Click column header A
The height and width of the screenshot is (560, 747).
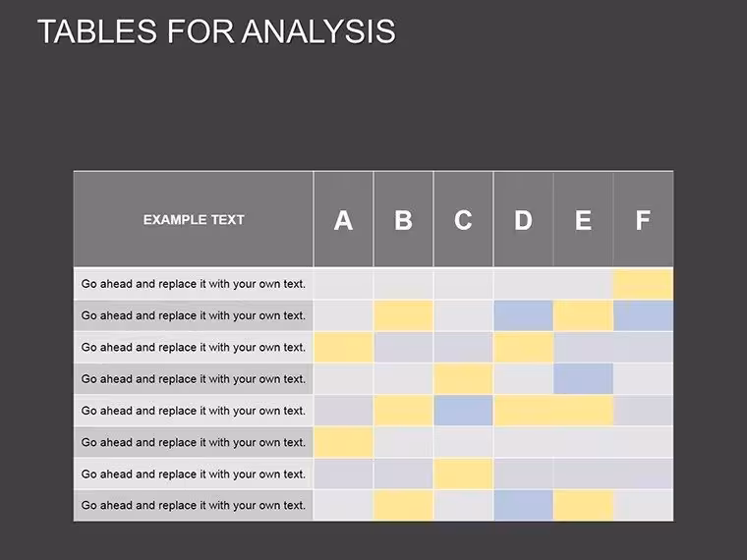(x=343, y=219)
